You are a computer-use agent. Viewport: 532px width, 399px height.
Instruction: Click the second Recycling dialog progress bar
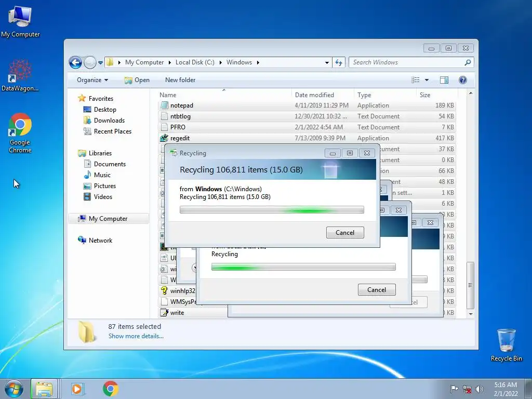coord(303,267)
